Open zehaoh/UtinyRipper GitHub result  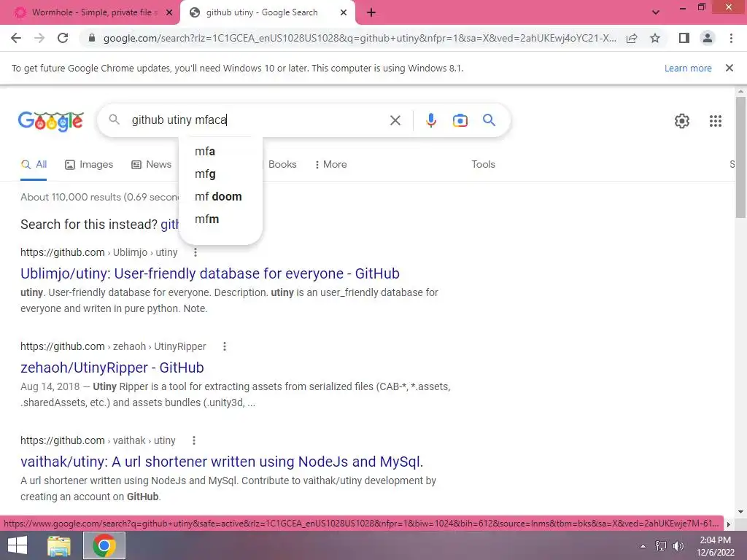(112, 367)
